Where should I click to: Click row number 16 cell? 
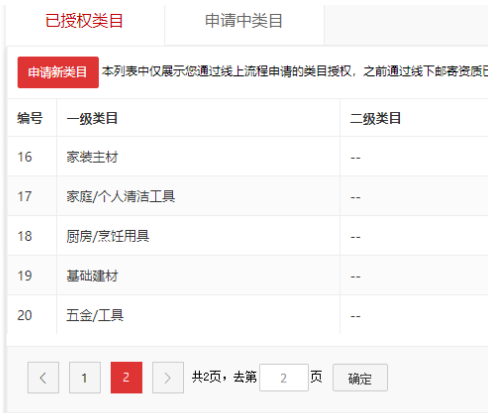(32, 157)
